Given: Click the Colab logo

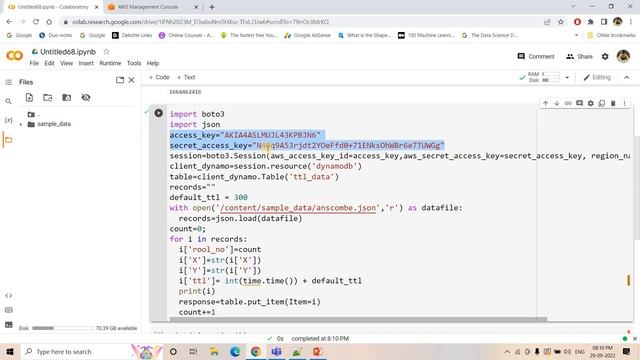Looking at the screenshot, I should (x=15, y=56).
